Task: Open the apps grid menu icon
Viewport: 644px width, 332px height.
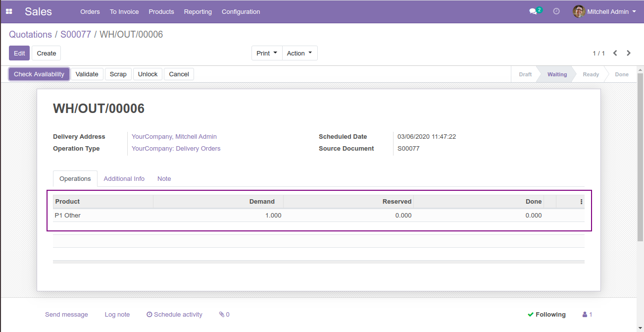Action: 9,11
